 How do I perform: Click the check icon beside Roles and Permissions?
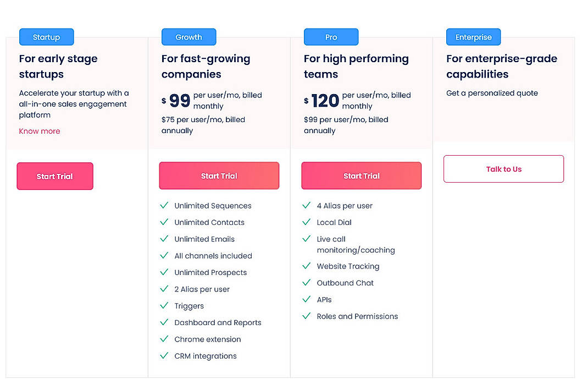click(x=306, y=316)
